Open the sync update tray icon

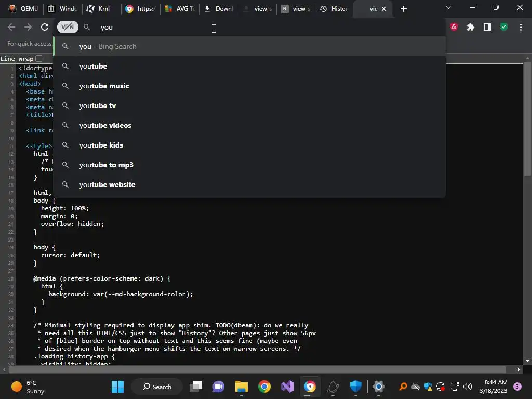tap(441, 387)
